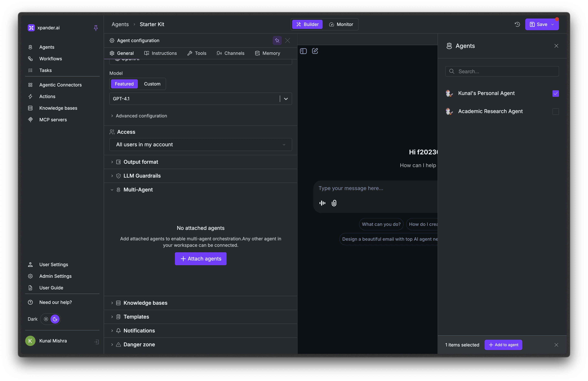Open the GPT-4.1 model dropdown

tap(286, 99)
